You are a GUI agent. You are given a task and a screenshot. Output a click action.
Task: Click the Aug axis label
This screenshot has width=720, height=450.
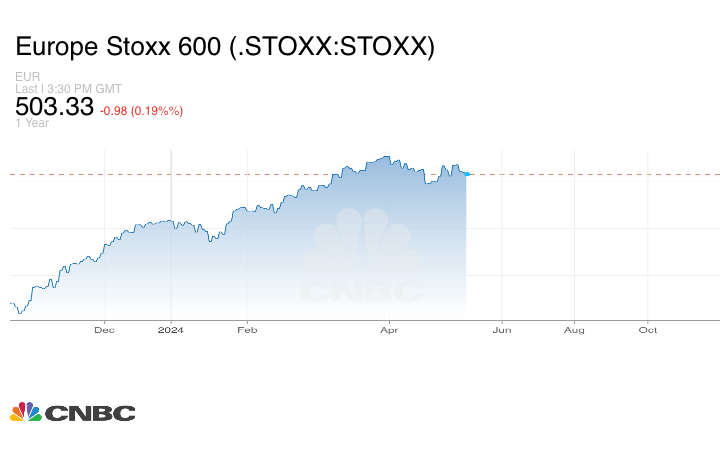point(574,329)
